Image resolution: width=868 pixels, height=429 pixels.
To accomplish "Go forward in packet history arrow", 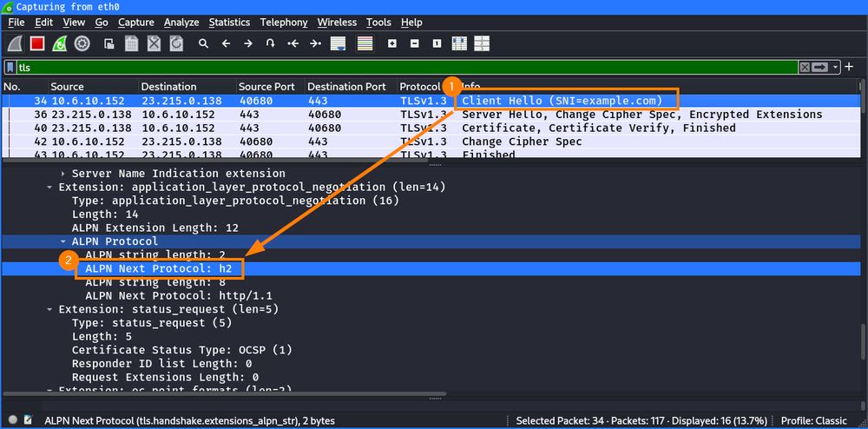I will 248,43.
